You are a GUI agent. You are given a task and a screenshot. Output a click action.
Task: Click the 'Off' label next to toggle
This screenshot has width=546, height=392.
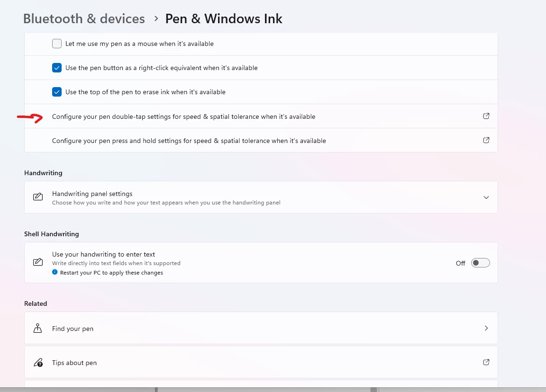pyautogui.click(x=460, y=263)
